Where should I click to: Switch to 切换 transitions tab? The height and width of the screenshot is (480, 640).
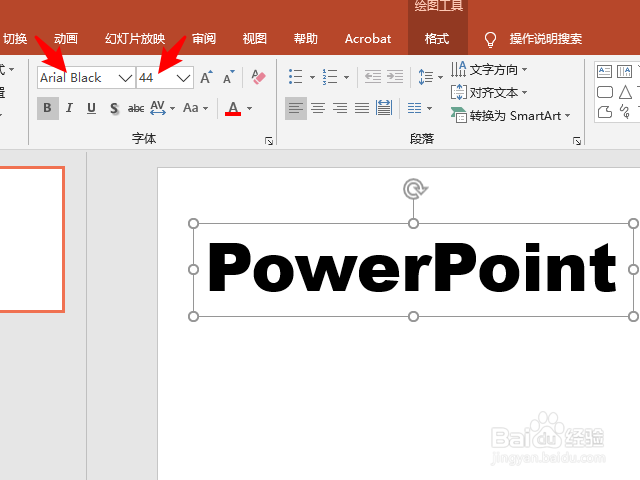pyautogui.click(x=15, y=39)
